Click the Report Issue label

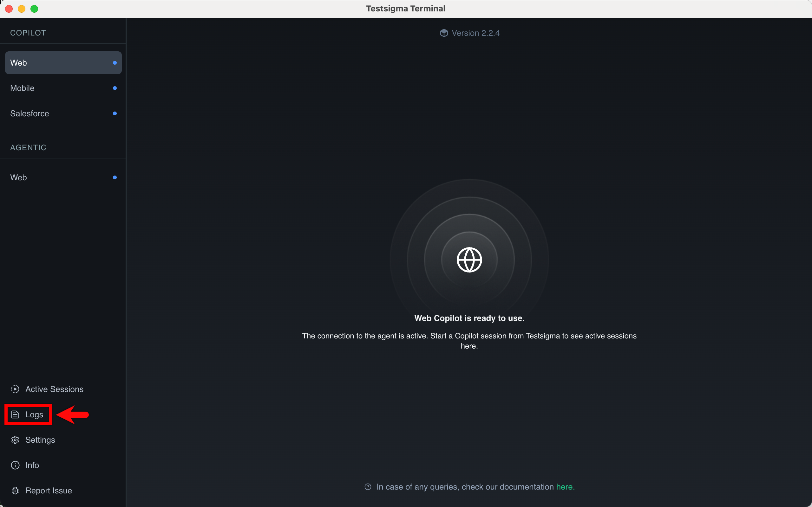click(49, 491)
